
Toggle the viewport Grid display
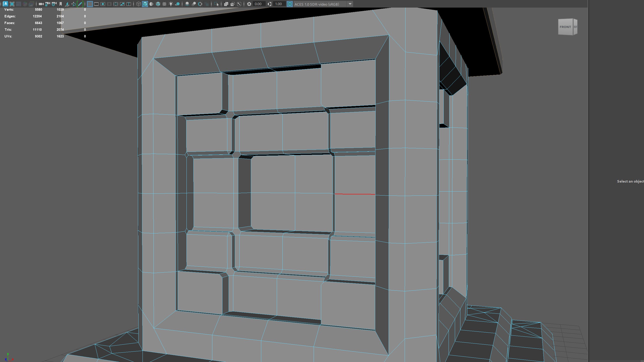(90, 4)
